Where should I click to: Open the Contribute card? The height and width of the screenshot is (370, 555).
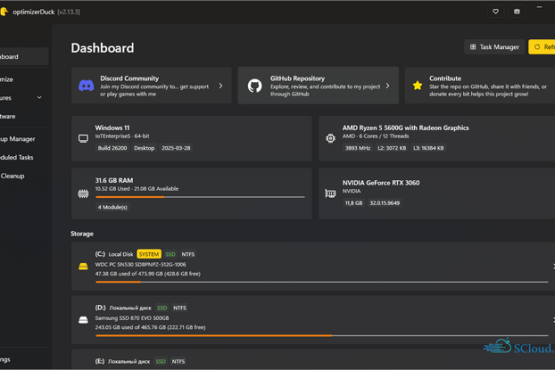tap(480, 85)
